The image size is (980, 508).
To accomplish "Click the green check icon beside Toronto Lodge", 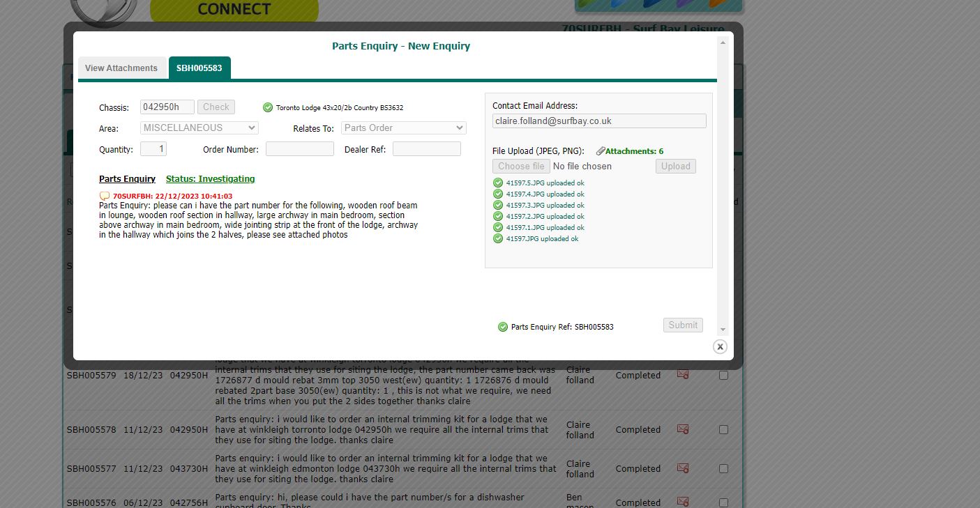I will [268, 107].
